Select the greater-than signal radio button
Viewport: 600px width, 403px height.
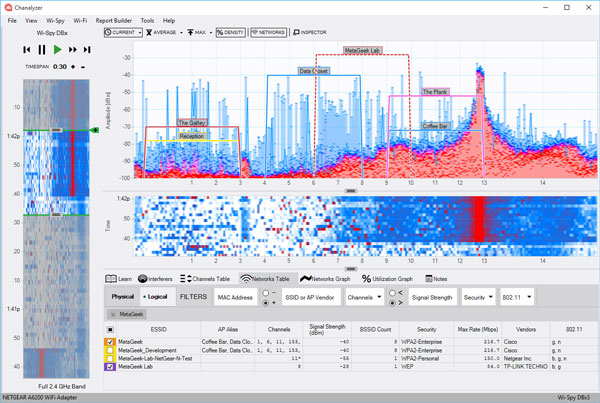(392, 303)
